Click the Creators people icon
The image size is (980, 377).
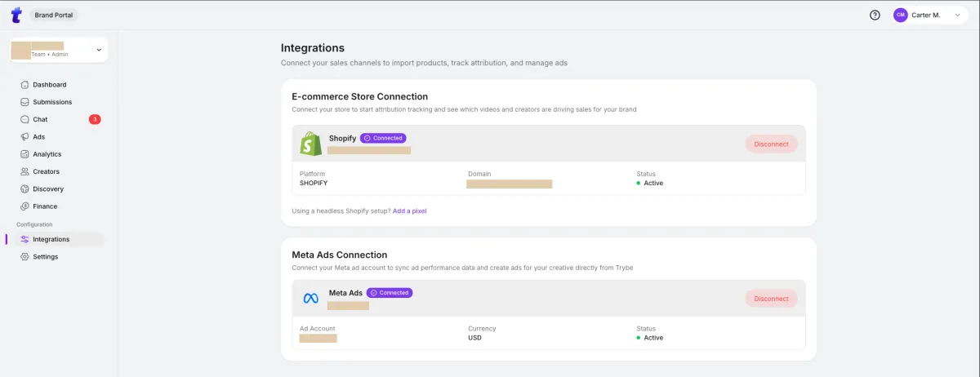point(25,171)
